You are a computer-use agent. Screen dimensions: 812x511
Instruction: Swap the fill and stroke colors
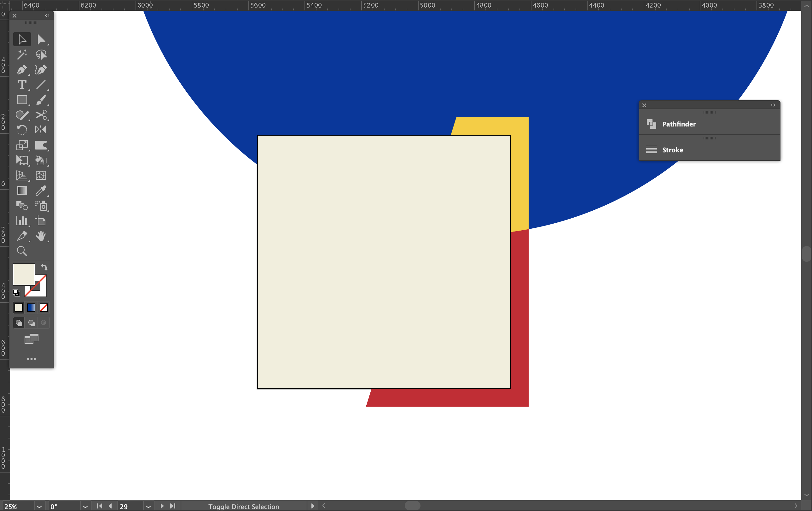pos(45,268)
